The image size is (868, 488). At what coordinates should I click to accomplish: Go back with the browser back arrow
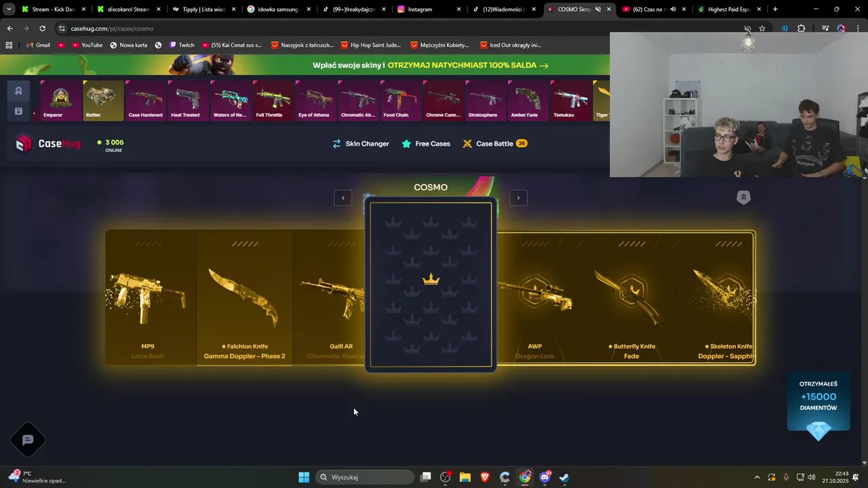[x=9, y=28]
